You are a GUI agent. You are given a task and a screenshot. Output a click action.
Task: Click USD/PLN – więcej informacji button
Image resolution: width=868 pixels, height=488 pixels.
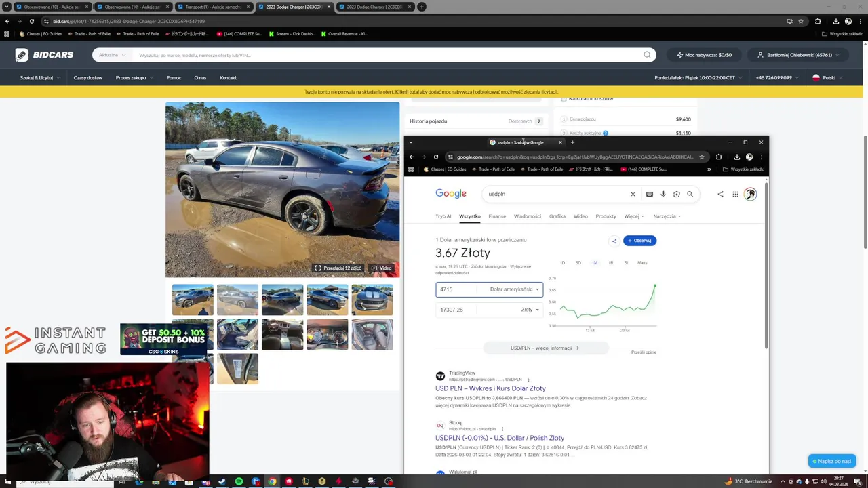pyautogui.click(x=545, y=348)
